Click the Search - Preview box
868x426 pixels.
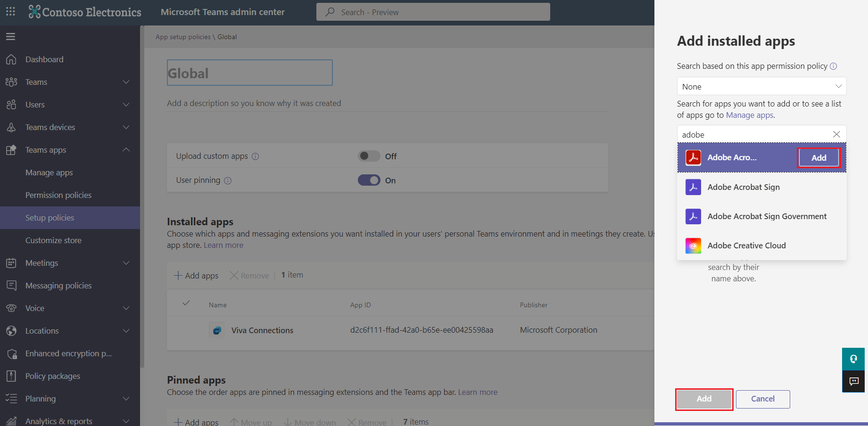click(433, 12)
